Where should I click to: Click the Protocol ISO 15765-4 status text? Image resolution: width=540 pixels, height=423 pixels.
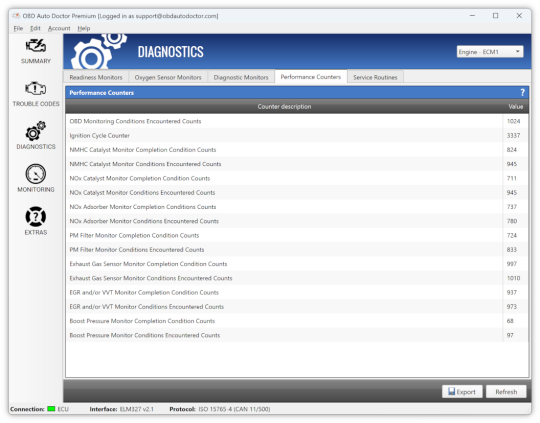point(220,409)
